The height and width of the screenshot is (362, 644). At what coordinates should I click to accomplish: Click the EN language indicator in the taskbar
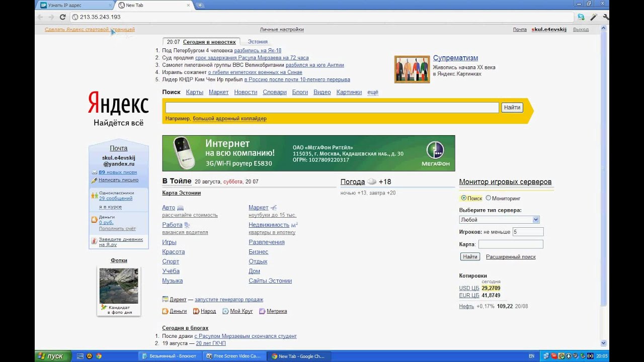(x=531, y=356)
